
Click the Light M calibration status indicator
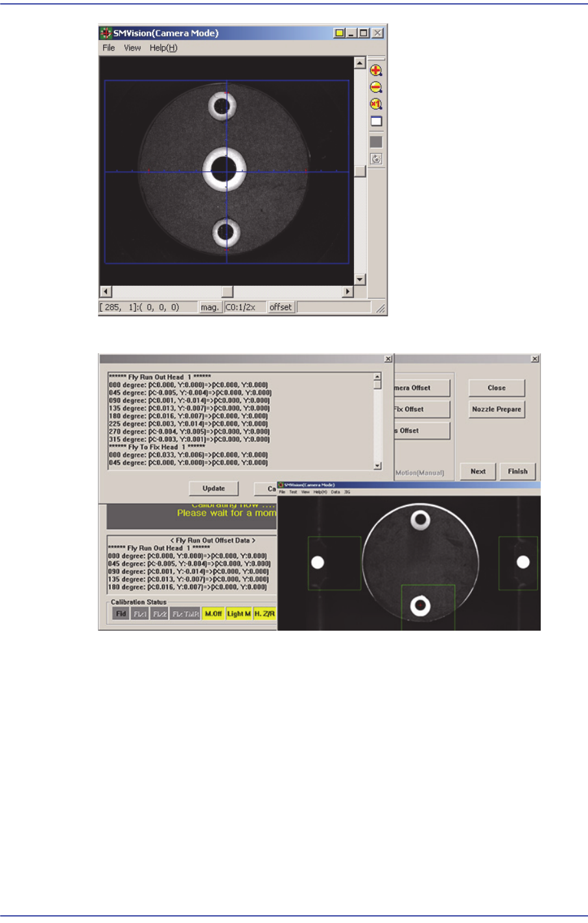tap(239, 614)
